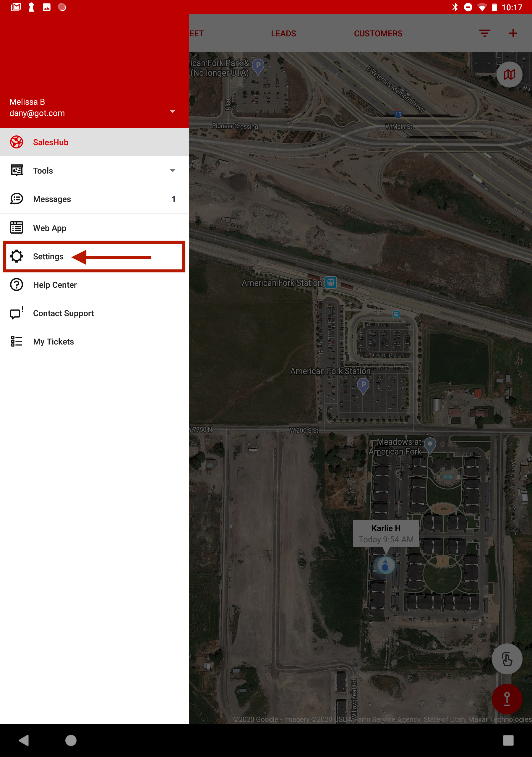Tap the red pin drop button

(x=507, y=699)
